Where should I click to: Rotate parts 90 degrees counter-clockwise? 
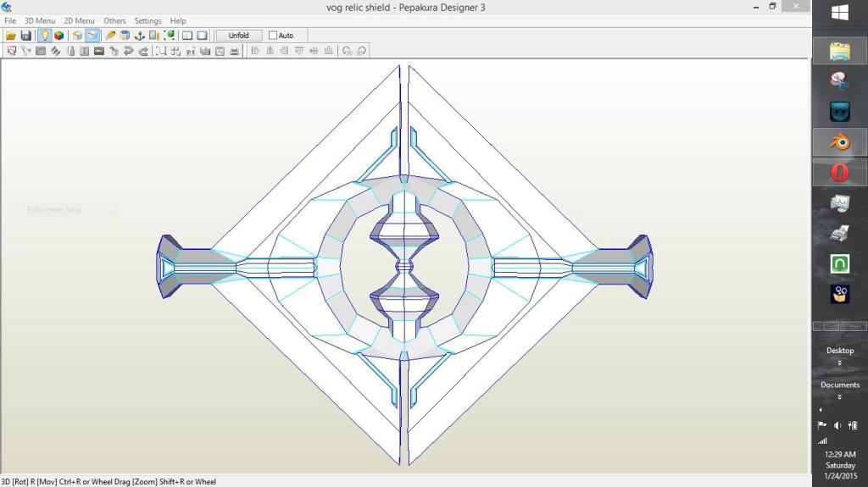tap(347, 51)
